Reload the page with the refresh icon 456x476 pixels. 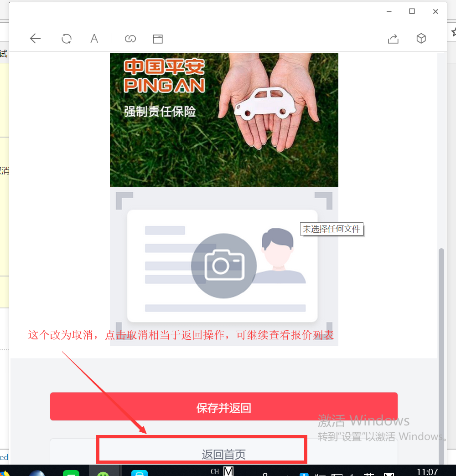point(66,39)
